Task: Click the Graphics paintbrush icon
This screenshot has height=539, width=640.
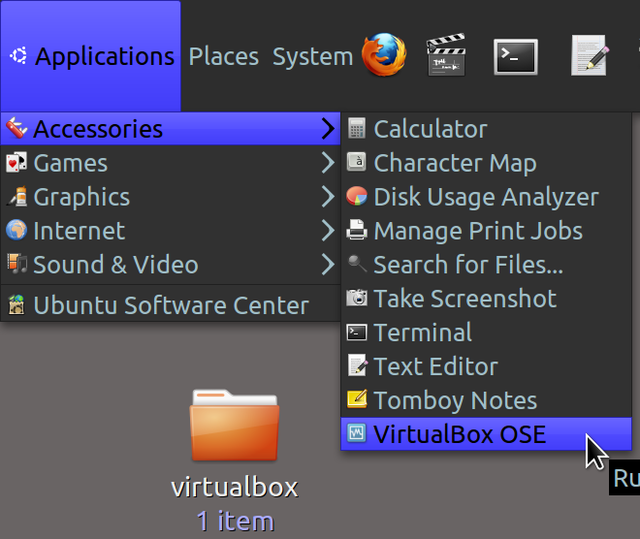Action: pyautogui.click(x=17, y=196)
